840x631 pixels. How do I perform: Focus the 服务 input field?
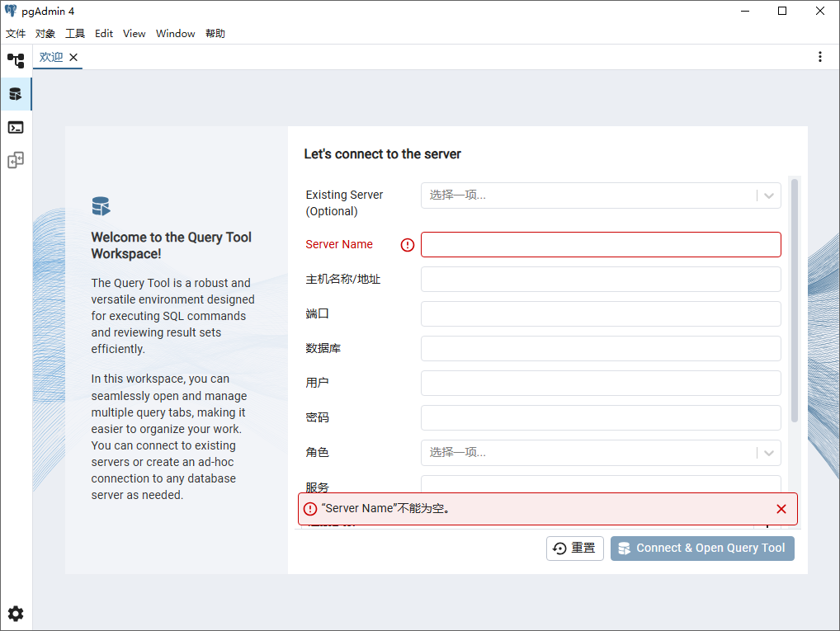(601, 484)
